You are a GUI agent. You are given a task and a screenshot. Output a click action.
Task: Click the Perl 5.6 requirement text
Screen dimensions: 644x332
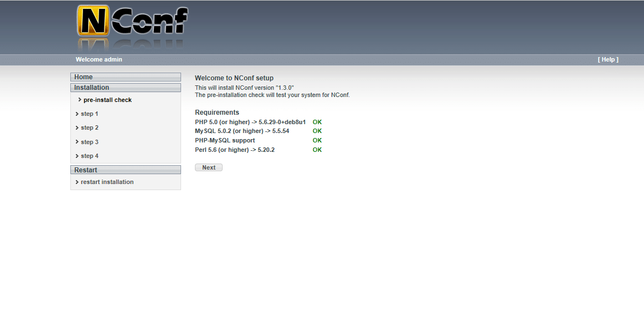coord(235,150)
